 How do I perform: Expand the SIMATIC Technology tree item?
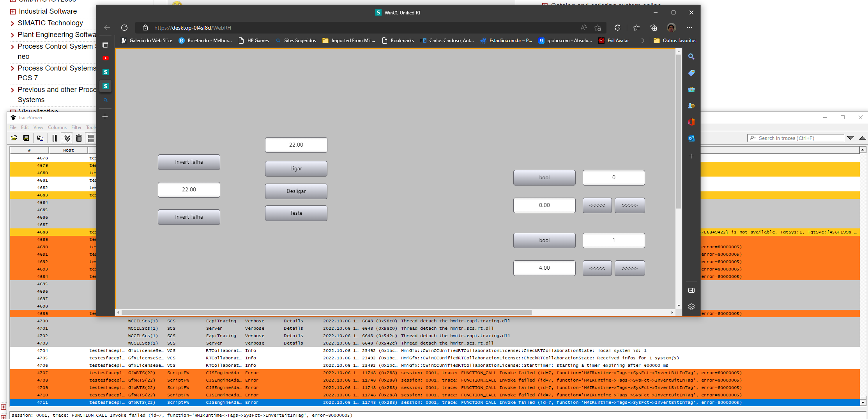click(x=12, y=23)
